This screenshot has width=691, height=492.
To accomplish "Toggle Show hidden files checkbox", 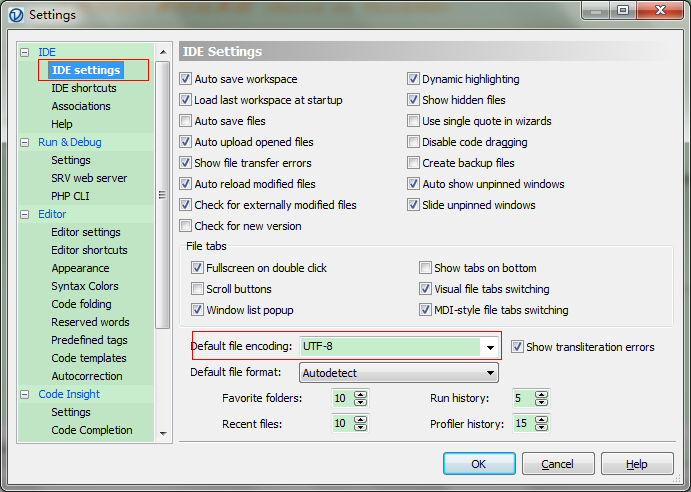I will [x=413, y=100].
